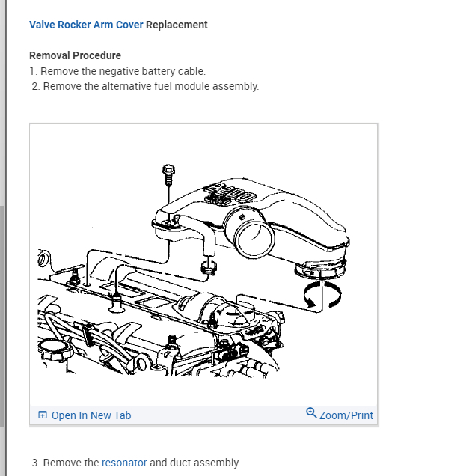Click the vertical scrollbar on the left edge

coord(2,316)
